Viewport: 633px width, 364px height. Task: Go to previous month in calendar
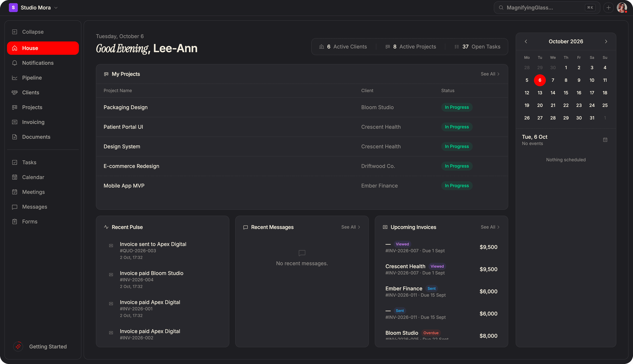526,42
